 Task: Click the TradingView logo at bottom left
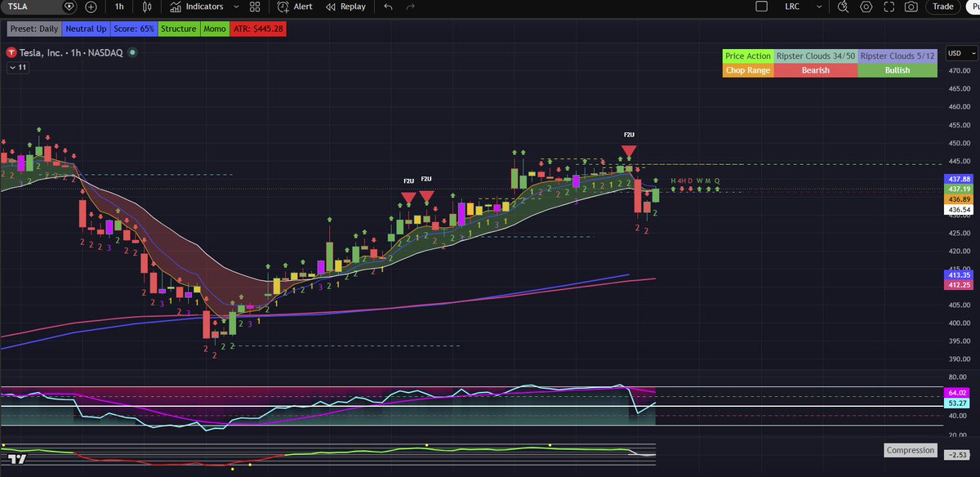17,459
